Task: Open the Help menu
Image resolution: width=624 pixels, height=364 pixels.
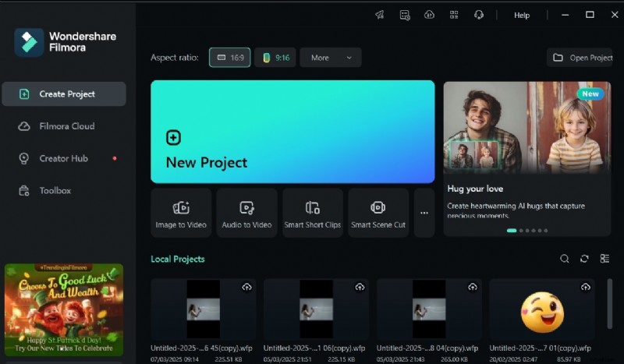Action: point(522,15)
